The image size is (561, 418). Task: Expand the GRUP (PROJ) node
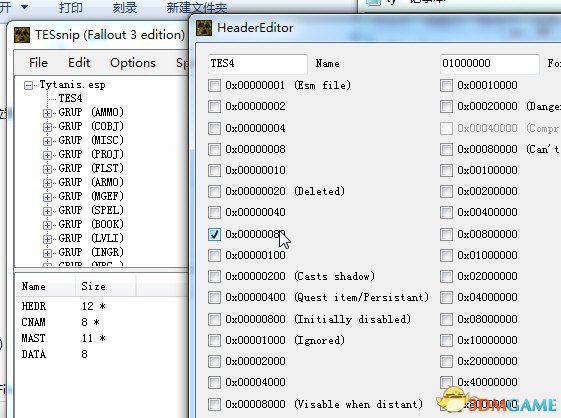click(x=47, y=155)
